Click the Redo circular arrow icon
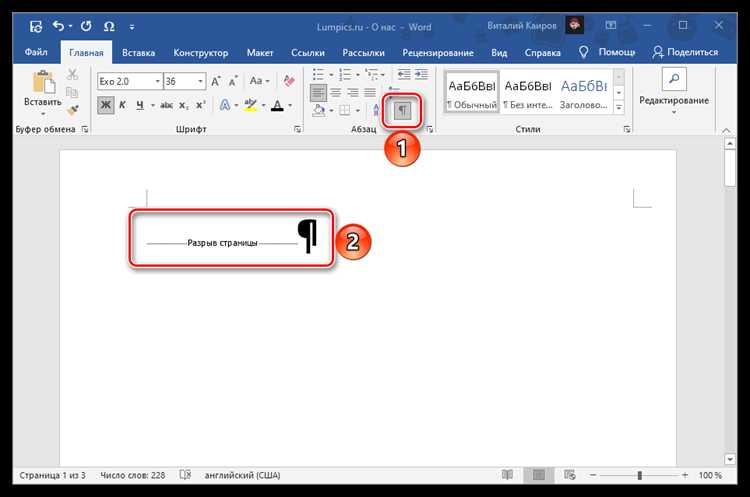Screen dimensions: 750x497 click(x=86, y=26)
